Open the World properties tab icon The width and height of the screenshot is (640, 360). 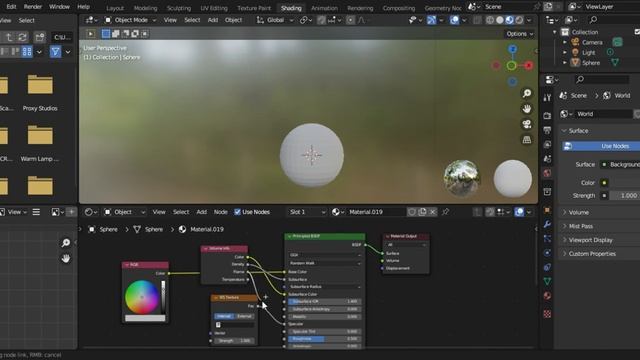pyautogui.click(x=547, y=173)
